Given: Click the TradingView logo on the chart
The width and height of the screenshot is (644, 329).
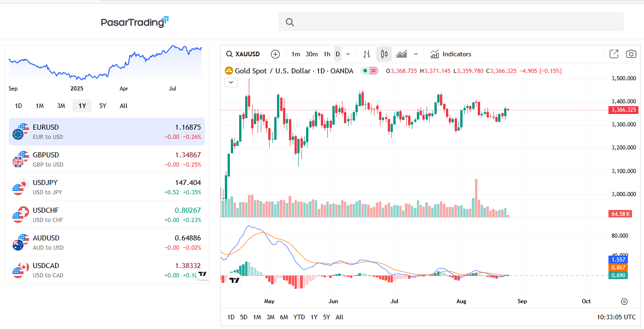Looking at the screenshot, I should [235, 280].
